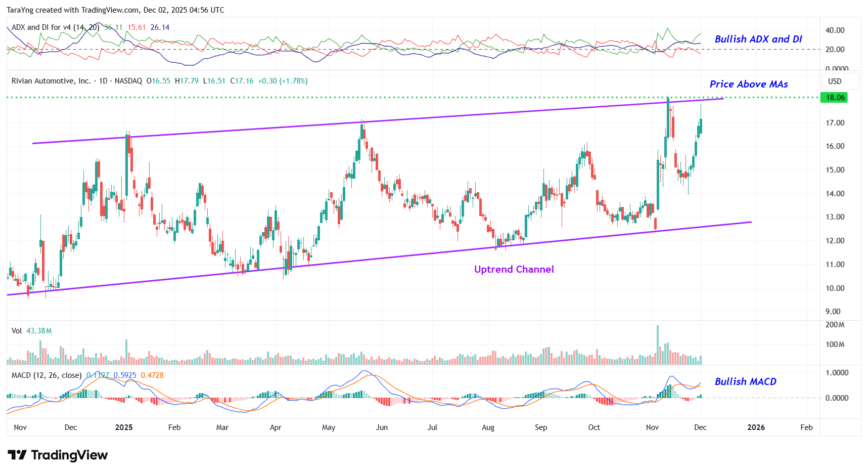The height and width of the screenshot is (474, 868).
Task: Select the 'Bullish MACD' text annotation
Action: [x=745, y=381]
